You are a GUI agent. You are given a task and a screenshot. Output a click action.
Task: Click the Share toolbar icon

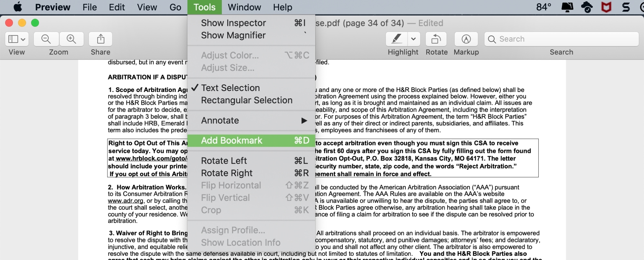tap(100, 39)
